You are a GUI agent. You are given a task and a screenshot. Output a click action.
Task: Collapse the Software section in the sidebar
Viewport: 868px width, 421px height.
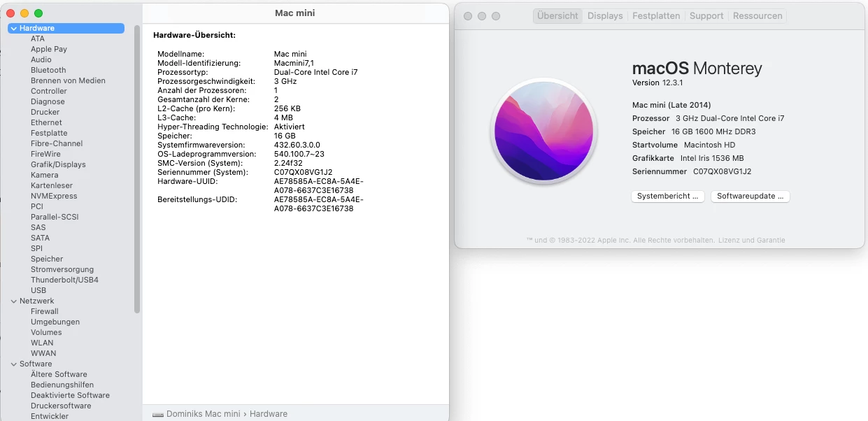[x=13, y=364]
